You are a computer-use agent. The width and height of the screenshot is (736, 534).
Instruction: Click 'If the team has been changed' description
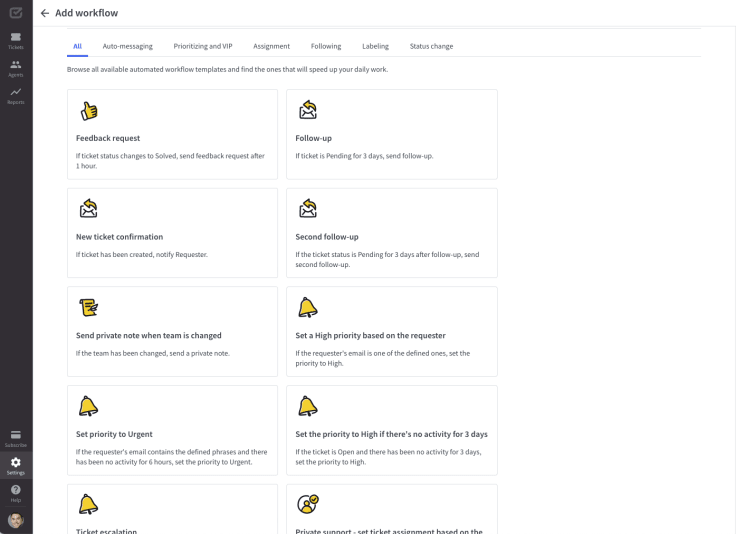point(153,353)
